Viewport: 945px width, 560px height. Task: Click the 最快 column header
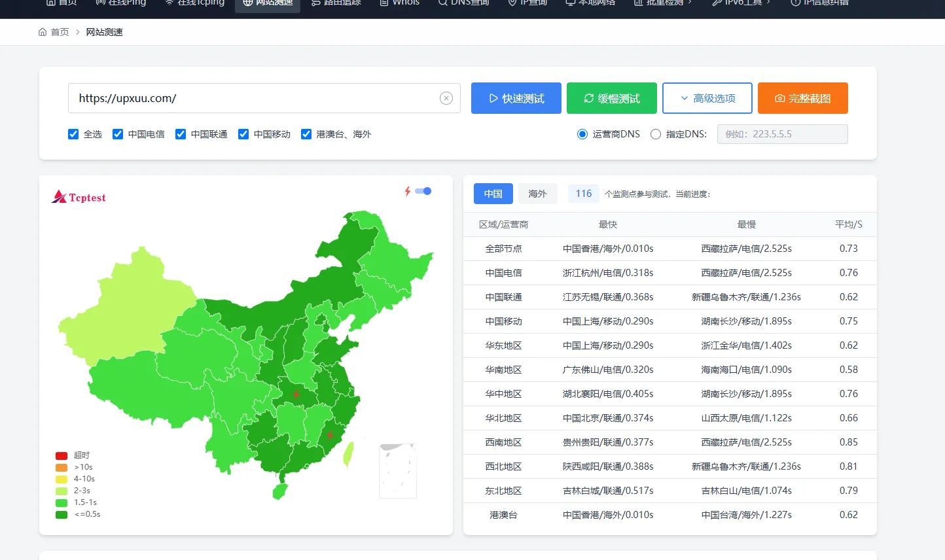[x=608, y=224]
